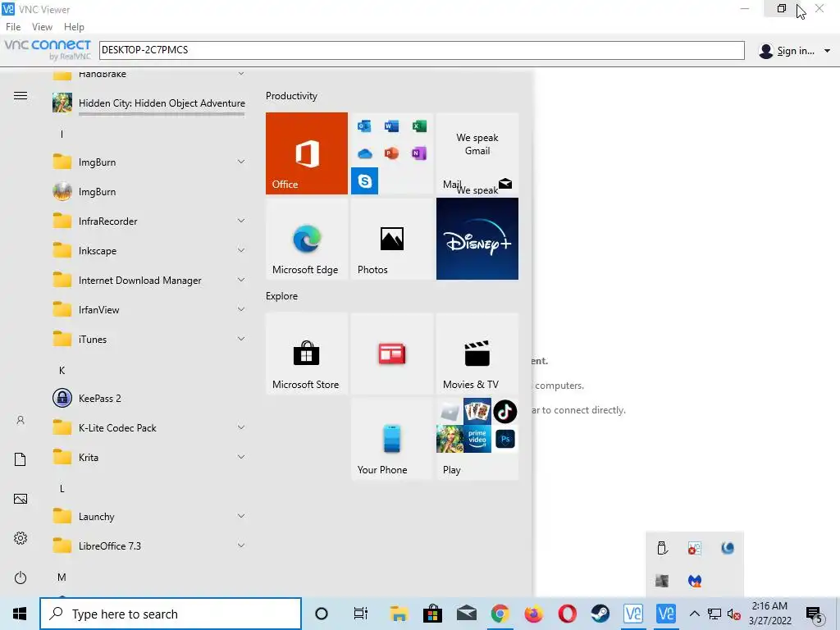Open TikTok in the Play tile

tap(504, 412)
